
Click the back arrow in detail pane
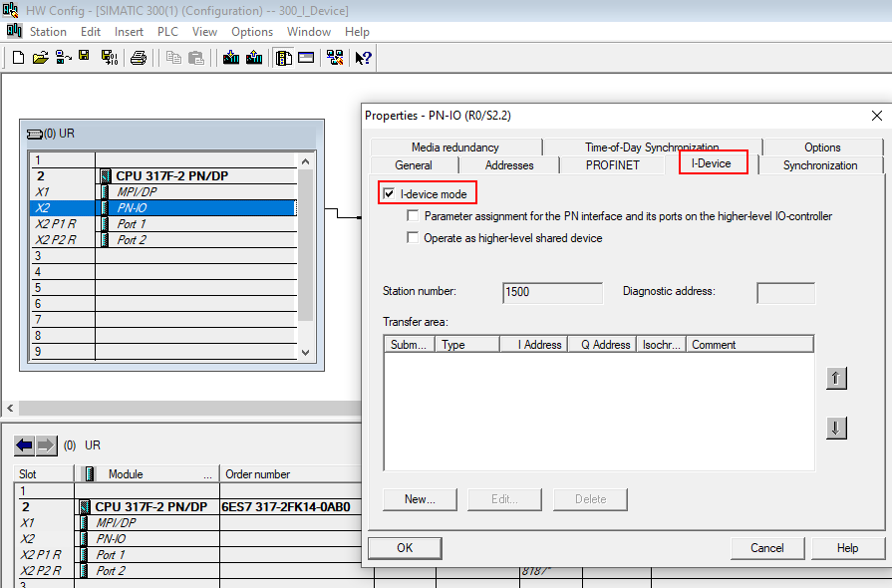(25, 445)
